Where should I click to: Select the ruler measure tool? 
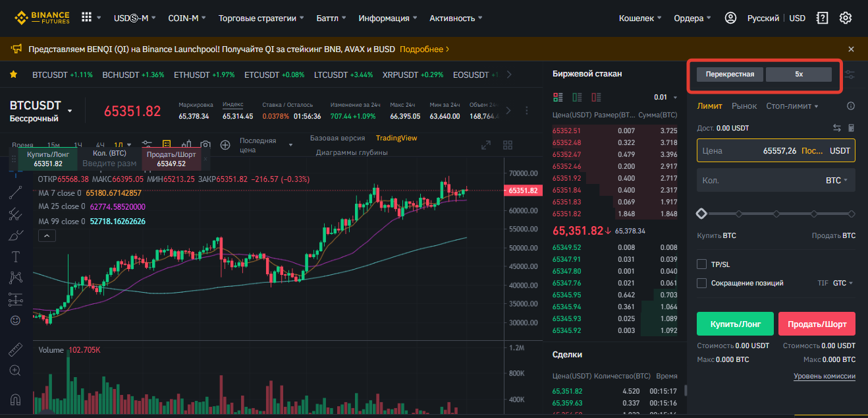coord(16,349)
